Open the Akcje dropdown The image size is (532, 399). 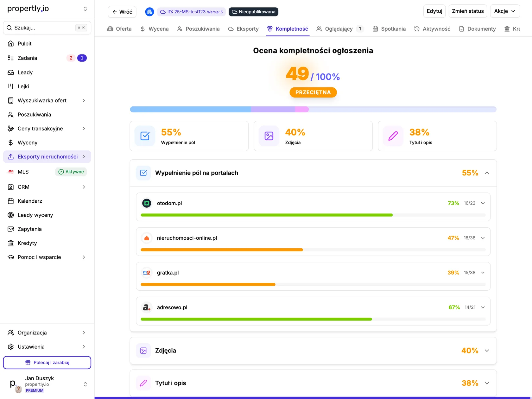(x=505, y=11)
